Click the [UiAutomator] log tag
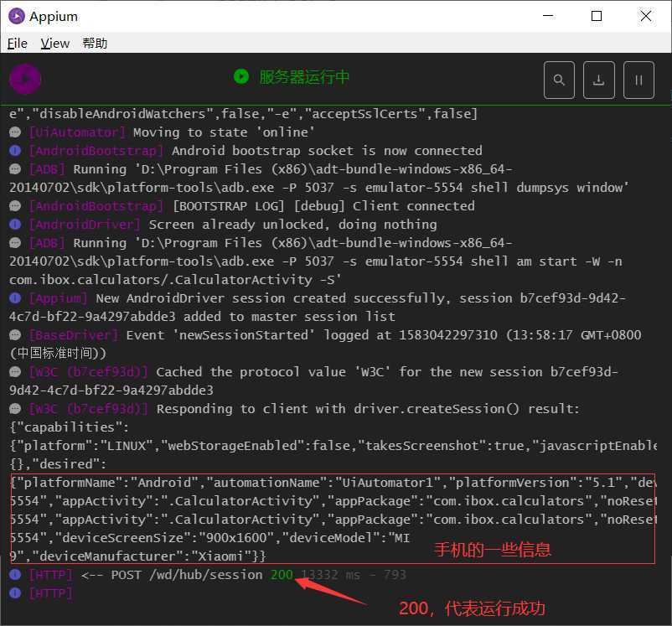672x626 pixels. 78,132
